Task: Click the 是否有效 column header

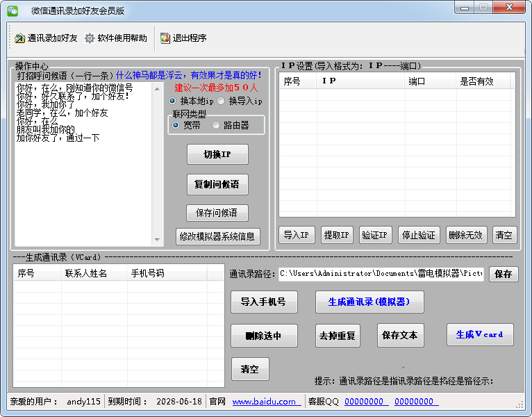Action: pos(483,81)
